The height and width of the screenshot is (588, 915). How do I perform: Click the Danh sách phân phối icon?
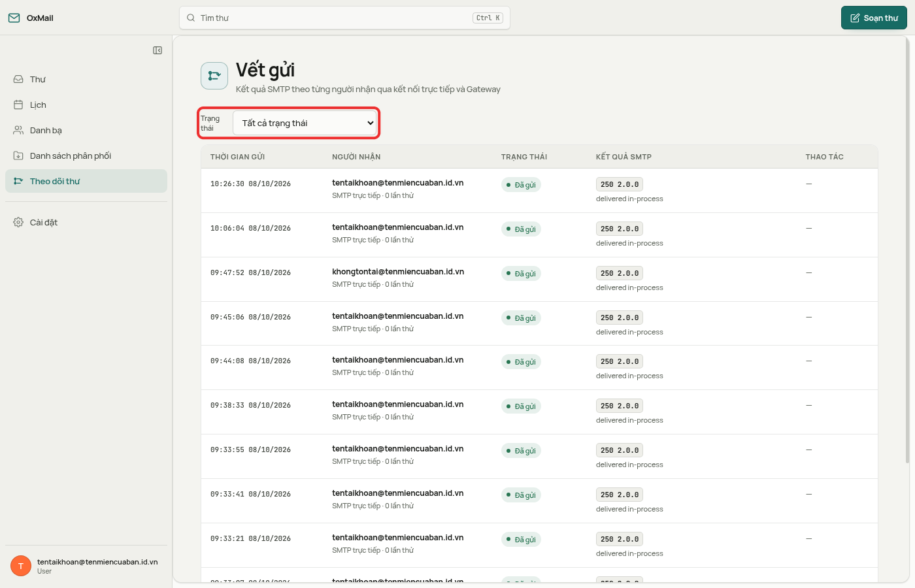click(18, 155)
